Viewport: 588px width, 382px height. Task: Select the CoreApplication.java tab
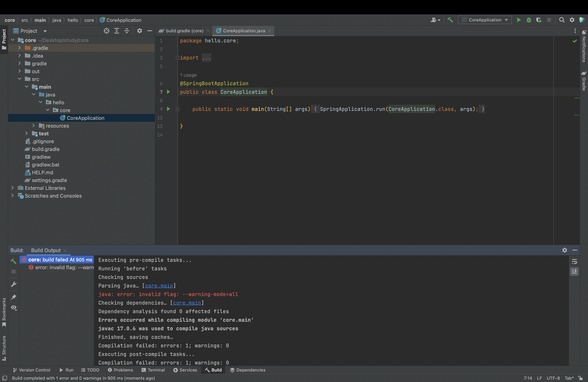(x=243, y=31)
